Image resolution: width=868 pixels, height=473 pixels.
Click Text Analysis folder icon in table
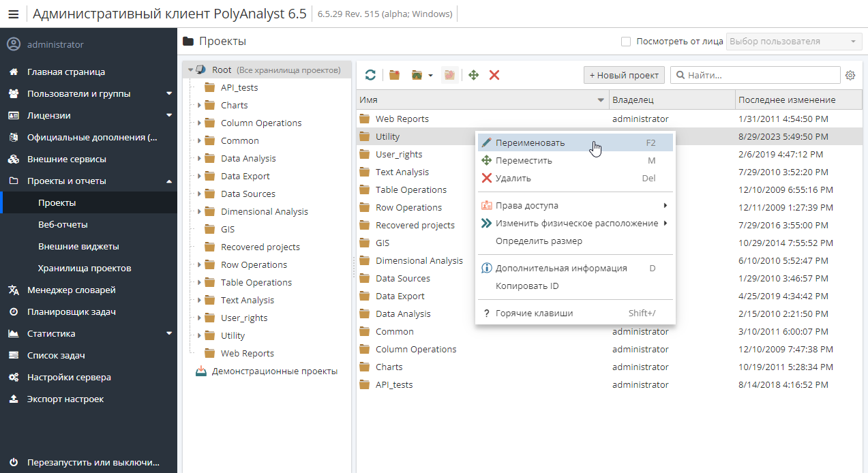click(364, 172)
